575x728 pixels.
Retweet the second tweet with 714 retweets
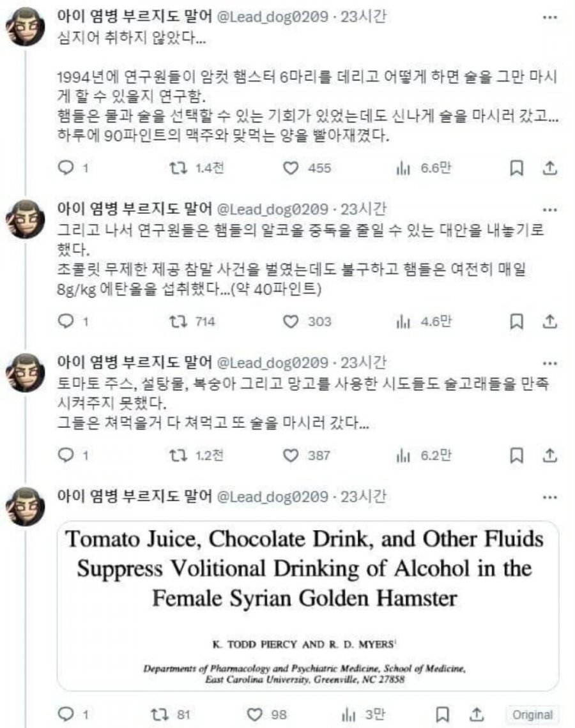pyautogui.click(x=176, y=321)
